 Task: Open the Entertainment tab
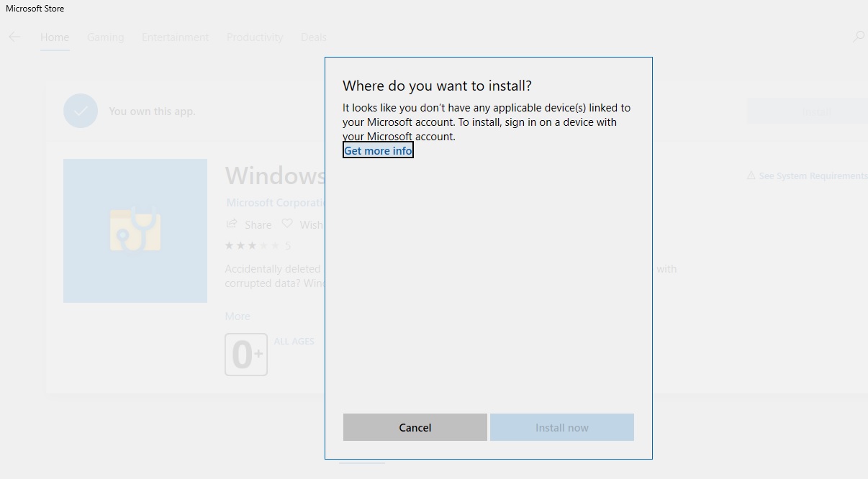(176, 37)
